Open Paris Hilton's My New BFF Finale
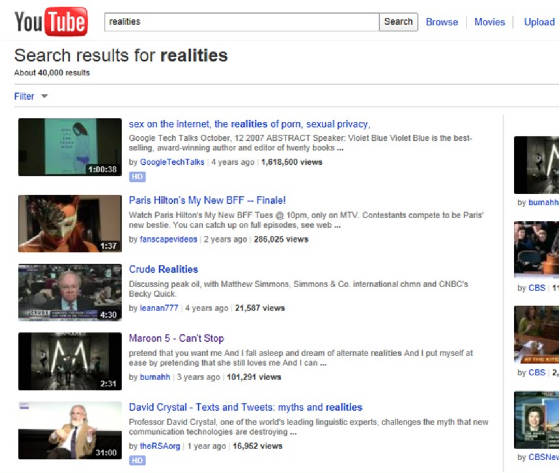Image resolution: width=560 pixels, height=473 pixels. click(x=207, y=200)
